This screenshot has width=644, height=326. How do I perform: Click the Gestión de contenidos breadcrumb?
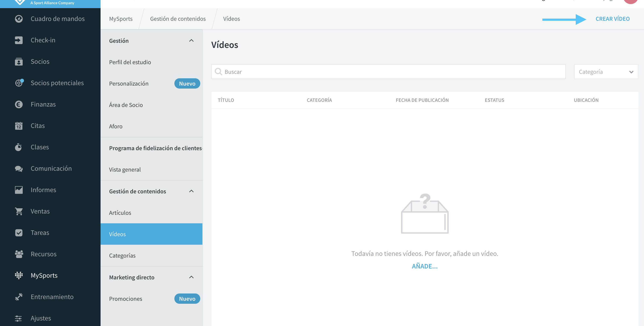point(178,19)
